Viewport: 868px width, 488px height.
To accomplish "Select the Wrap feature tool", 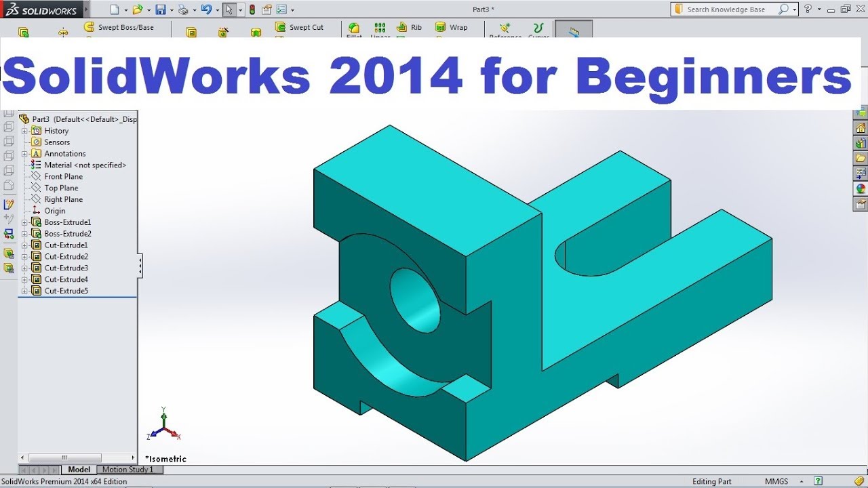I will coord(451,27).
